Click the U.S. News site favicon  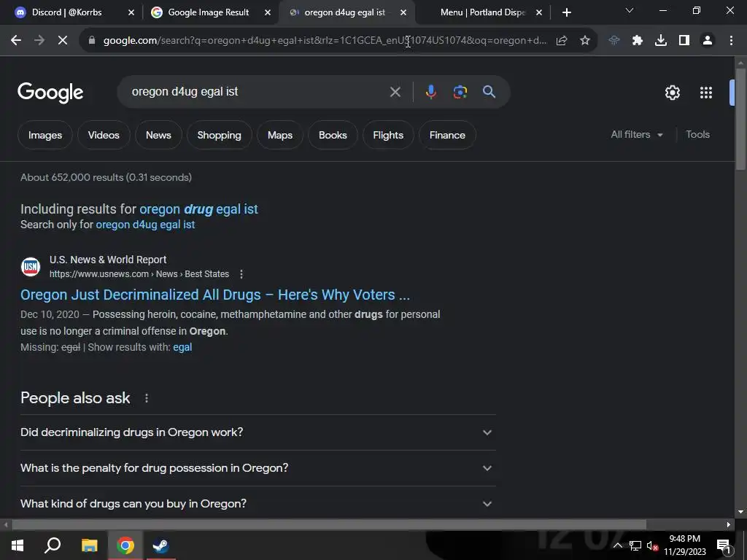pyautogui.click(x=31, y=267)
